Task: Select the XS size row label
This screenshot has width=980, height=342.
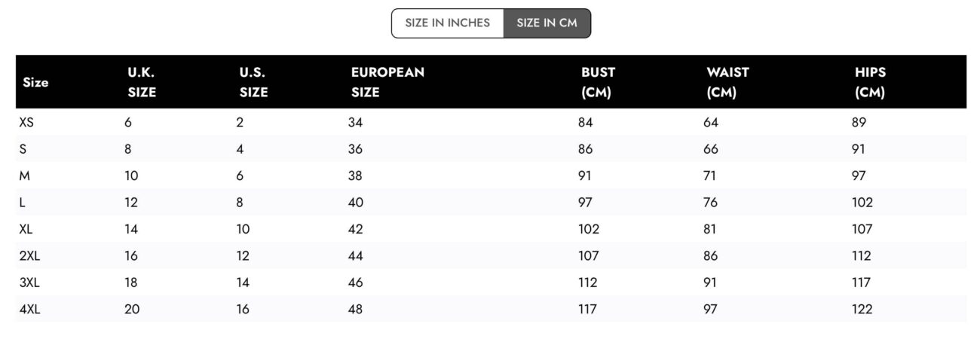Action: [26, 122]
